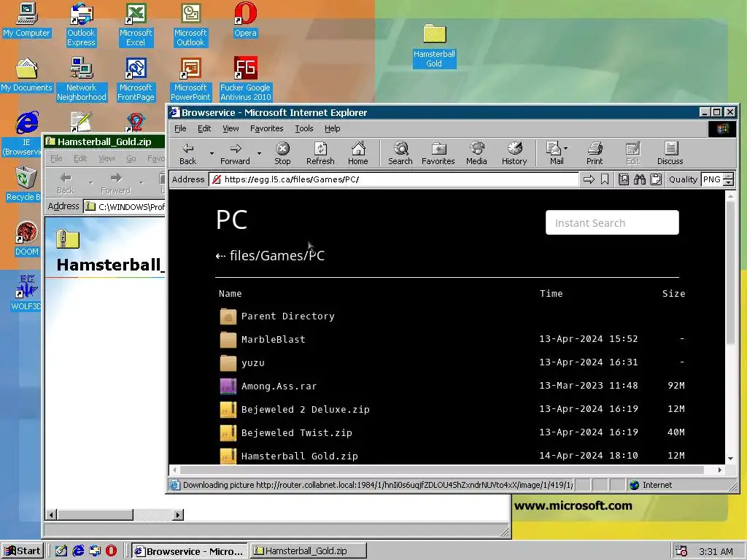Open the Favorites toolbar button
The width and height of the screenshot is (747, 560).
coord(438,153)
